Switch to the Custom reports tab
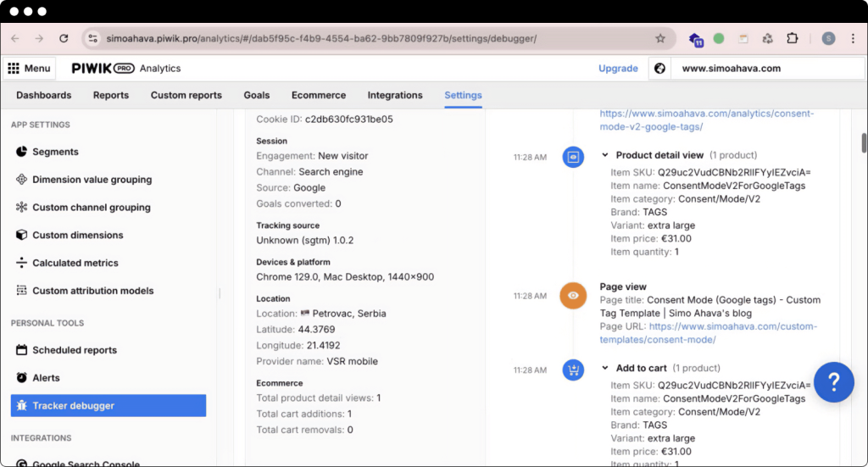This screenshot has height=467, width=868. tap(186, 95)
